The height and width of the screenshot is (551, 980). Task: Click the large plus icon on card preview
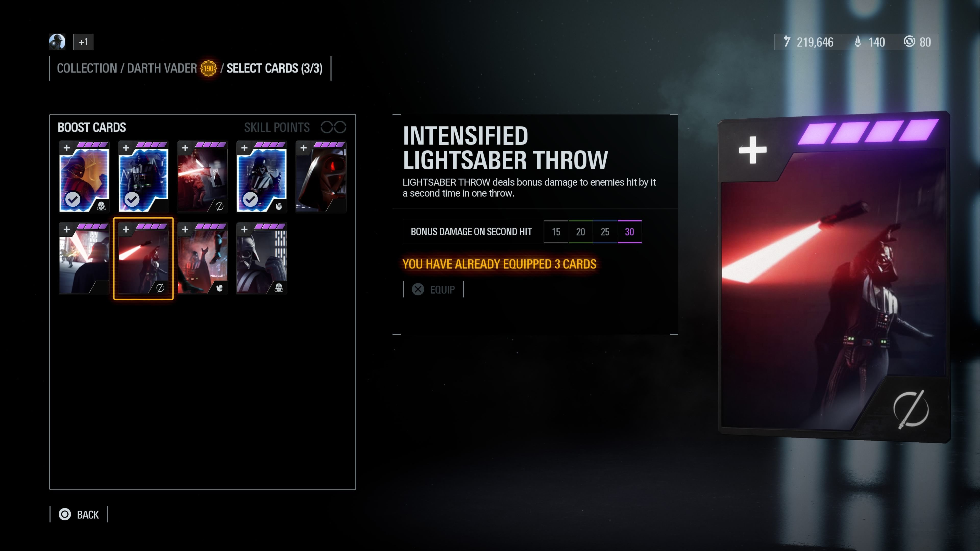[x=753, y=150]
